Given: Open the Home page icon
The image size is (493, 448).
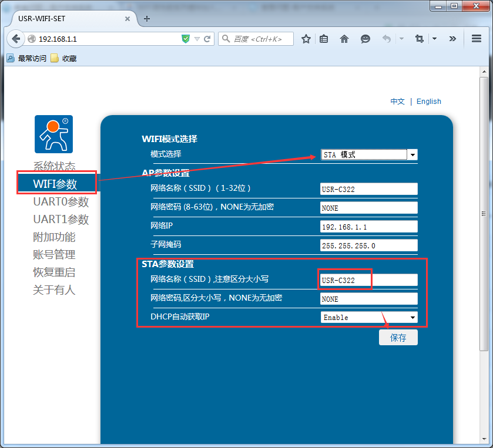Looking at the screenshot, I should click(344, 39).
